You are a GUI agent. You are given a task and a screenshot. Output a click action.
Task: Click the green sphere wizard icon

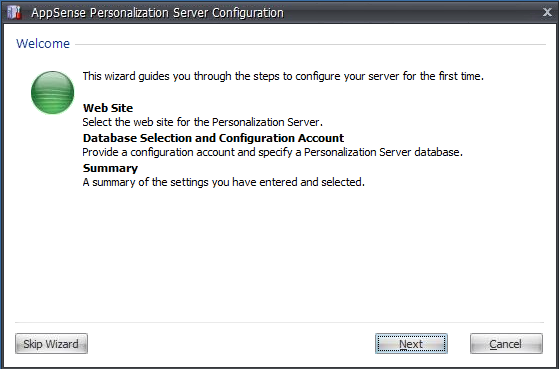pyautogui.click(x=52, y=92)
